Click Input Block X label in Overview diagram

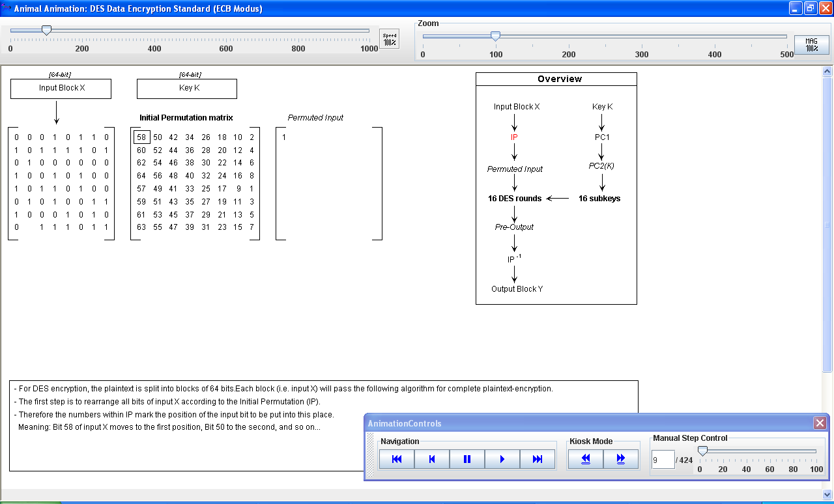point(517,107)
